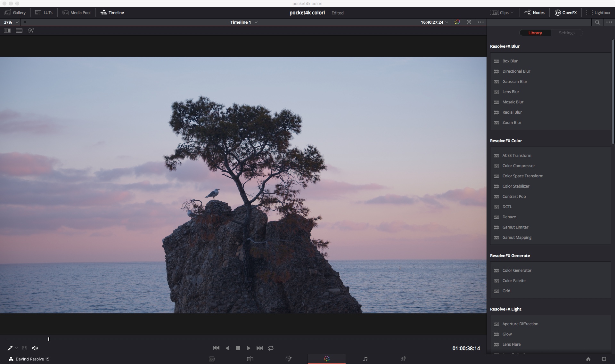The width and height of the screenshot is (615, 364).
Task: Toggle the highlight magic wand icon
Action: click(31, 30)
